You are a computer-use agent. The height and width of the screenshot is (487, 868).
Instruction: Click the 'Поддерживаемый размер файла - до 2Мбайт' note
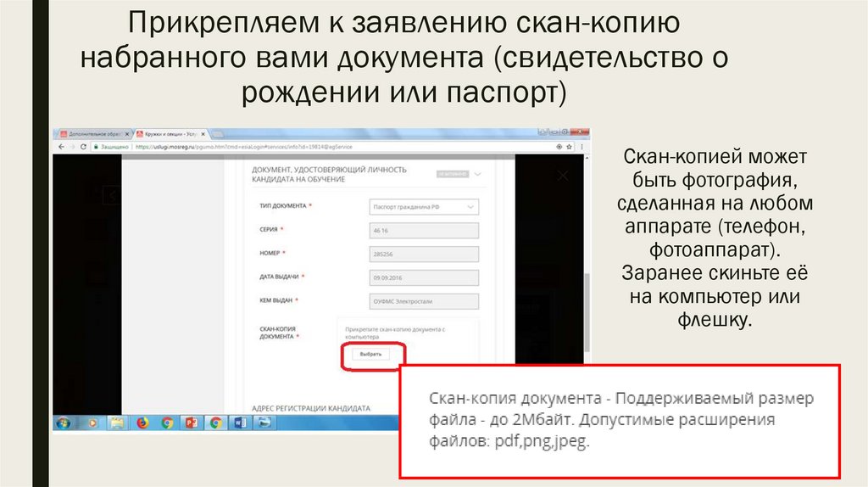(x=620, y=419)
